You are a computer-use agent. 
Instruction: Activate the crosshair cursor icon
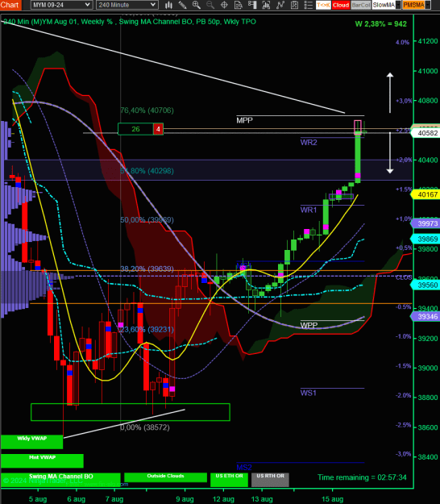(224, 5)
